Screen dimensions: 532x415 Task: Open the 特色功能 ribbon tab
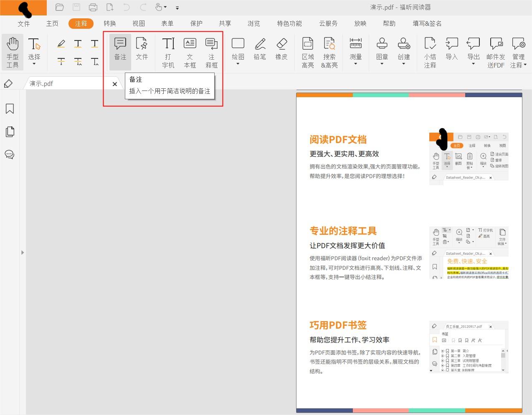point(289,23)
